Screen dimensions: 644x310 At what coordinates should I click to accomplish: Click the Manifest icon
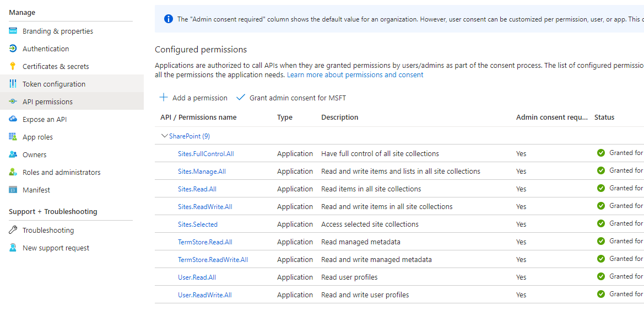coord(13,190)
